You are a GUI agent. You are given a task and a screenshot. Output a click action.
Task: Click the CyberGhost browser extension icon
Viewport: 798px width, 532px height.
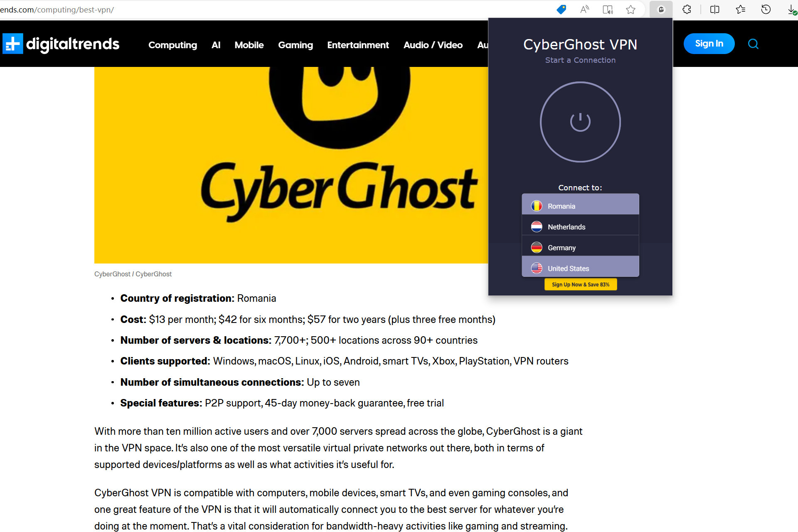[661, 10]
